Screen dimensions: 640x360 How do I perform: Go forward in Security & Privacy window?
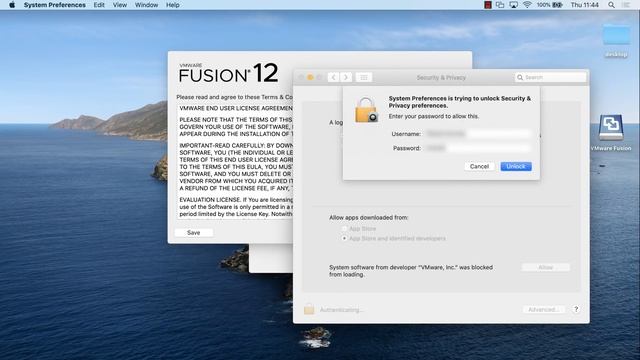346,77
